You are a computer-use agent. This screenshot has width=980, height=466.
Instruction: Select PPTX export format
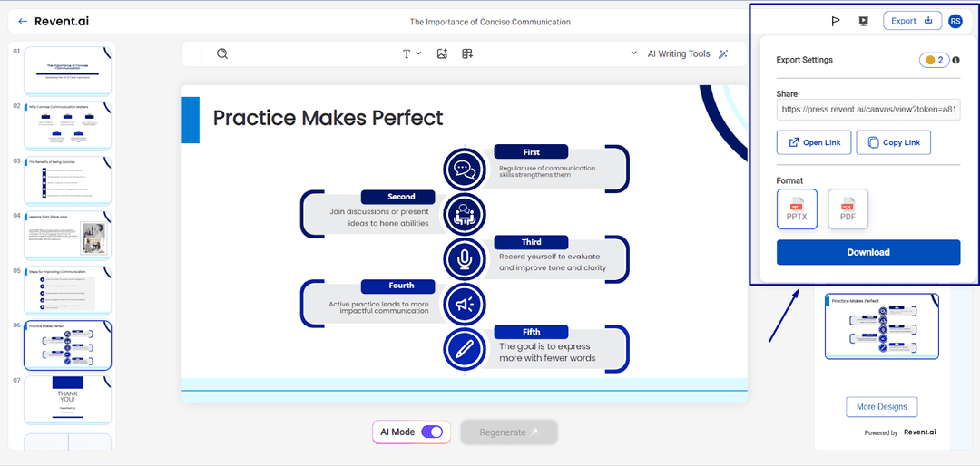tap(797, 209)
